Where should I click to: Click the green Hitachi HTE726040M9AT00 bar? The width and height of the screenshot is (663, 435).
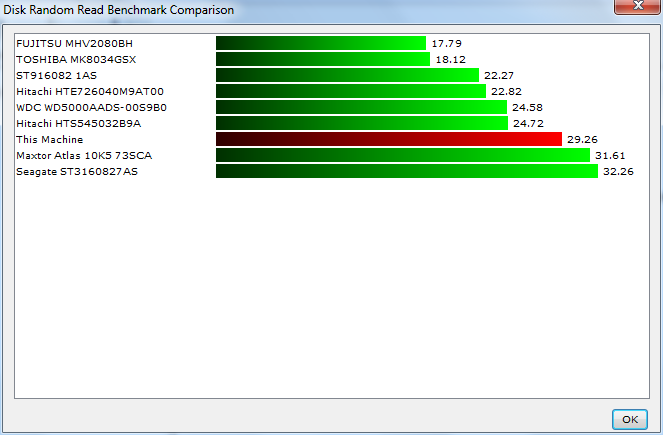pyautogui.click(x=351, y=91)
